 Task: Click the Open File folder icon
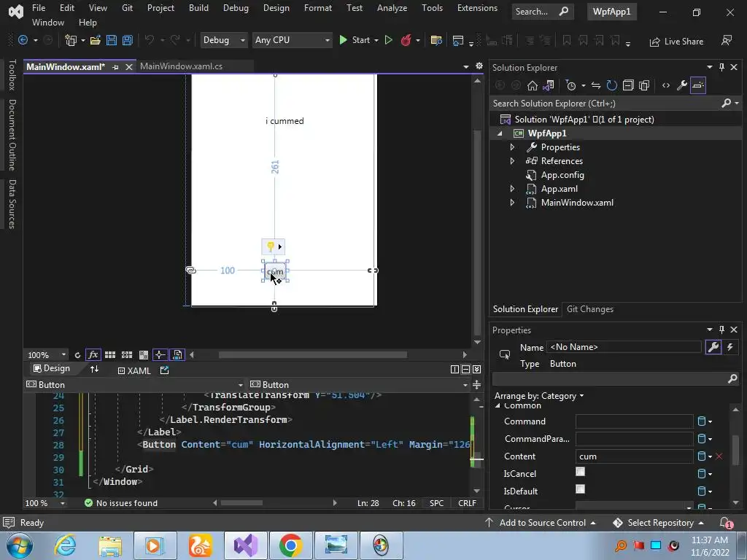point(96,41)
